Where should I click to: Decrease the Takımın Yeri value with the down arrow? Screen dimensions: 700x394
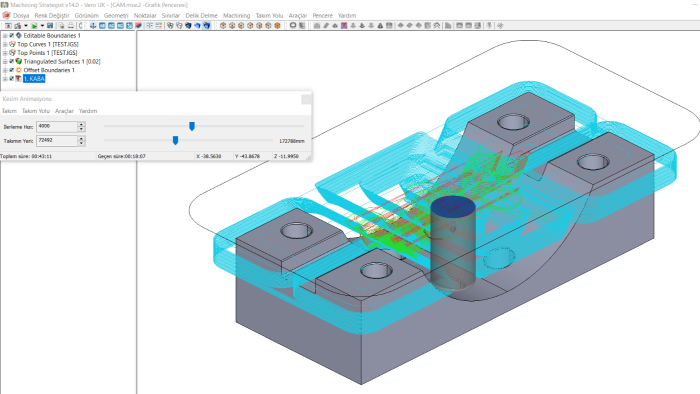[81, 143]
